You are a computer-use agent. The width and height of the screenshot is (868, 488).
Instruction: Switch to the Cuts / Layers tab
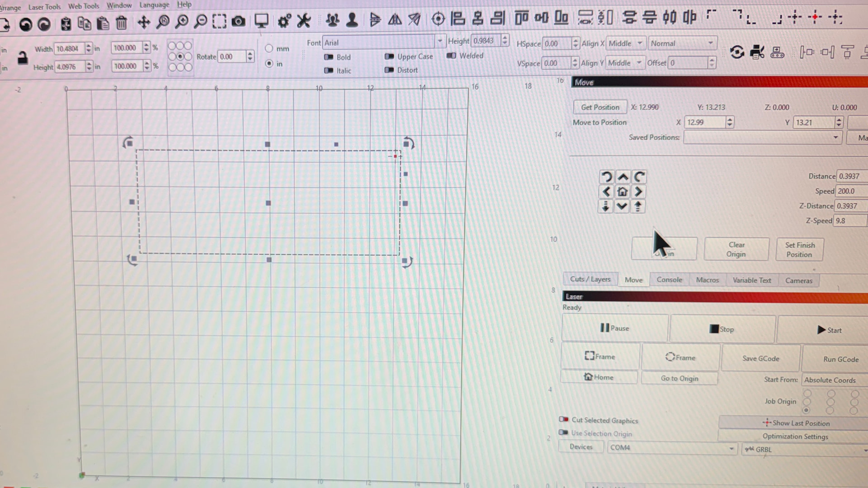pos(590,279)
